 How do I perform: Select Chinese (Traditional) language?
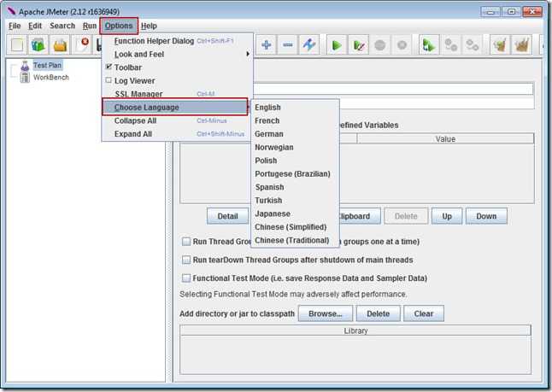point(295,240)
